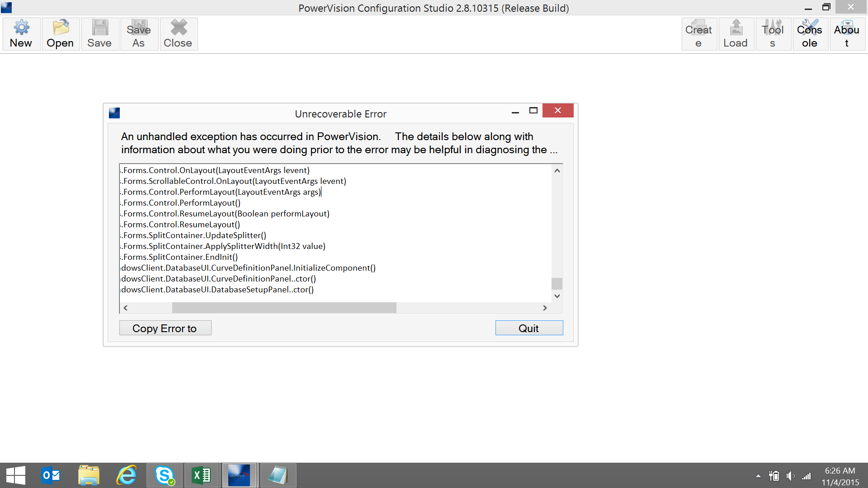Show hidden system tray icons
Screen dimensions: 868x488
(758, 476)
